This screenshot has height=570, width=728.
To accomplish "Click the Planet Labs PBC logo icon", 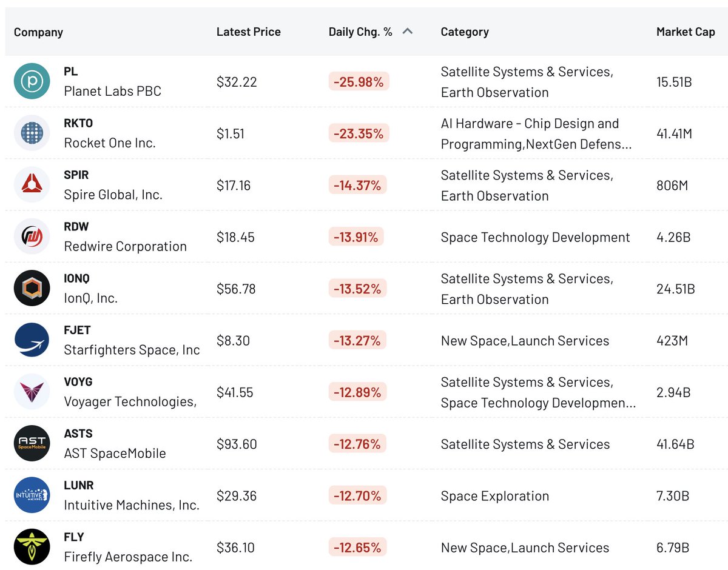I will [32, 81].
